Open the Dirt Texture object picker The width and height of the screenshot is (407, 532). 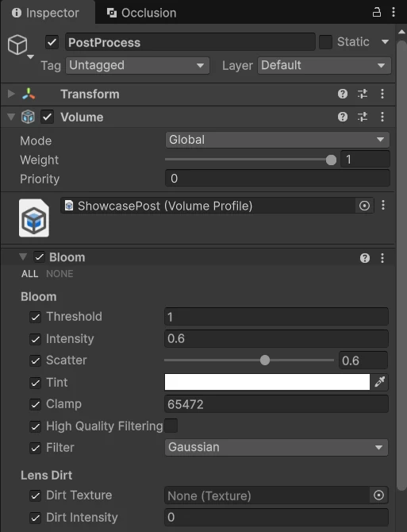click(378, 495)
